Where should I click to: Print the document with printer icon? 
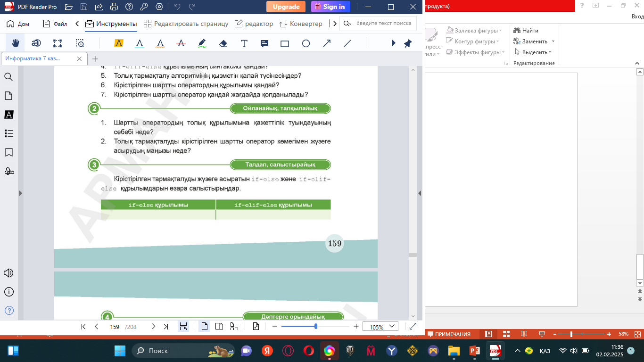(x=114, y=7)
